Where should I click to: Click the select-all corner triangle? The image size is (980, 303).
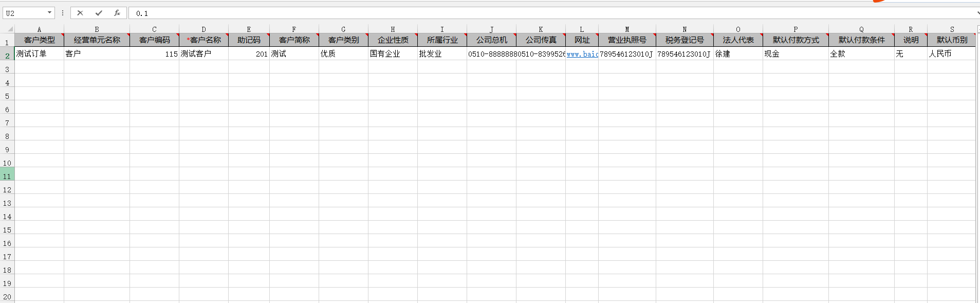(x=10, y=29)
